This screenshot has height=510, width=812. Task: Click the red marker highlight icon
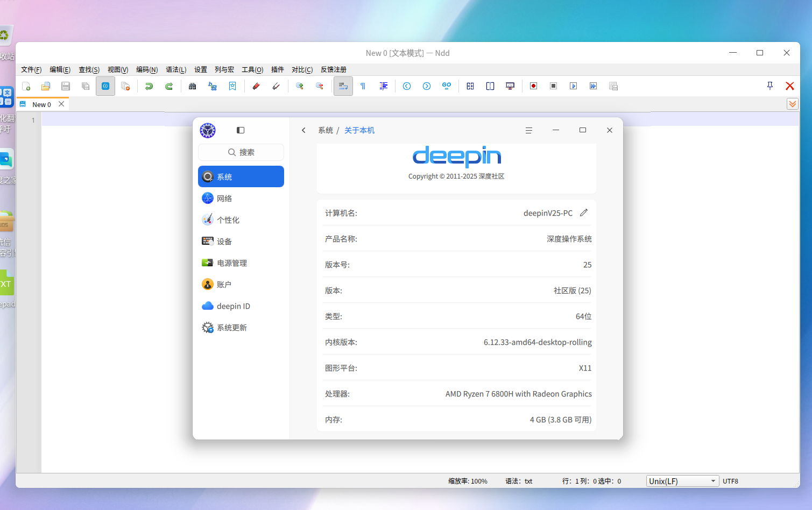pyautogui.click(x=256, y=86)
